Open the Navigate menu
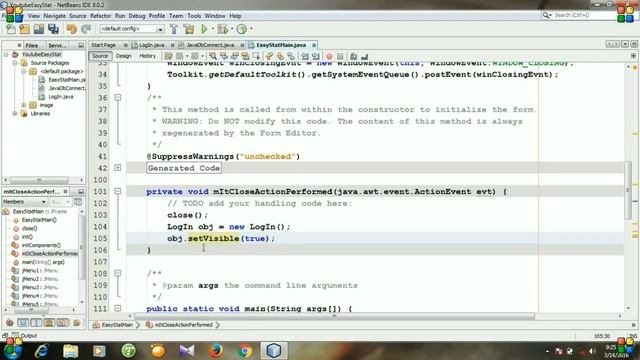This screenshot has height=360, width=640. click(54, 16)
